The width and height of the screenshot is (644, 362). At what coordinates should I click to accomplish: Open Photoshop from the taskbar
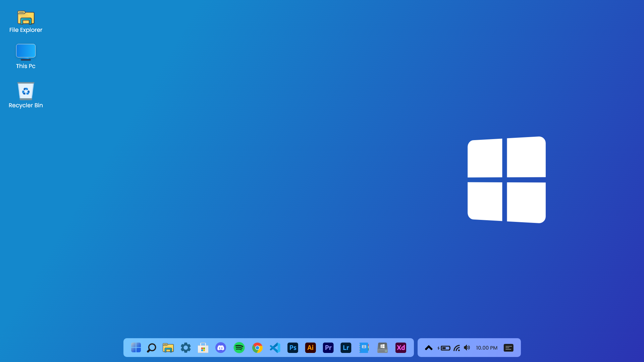point(293,348)
